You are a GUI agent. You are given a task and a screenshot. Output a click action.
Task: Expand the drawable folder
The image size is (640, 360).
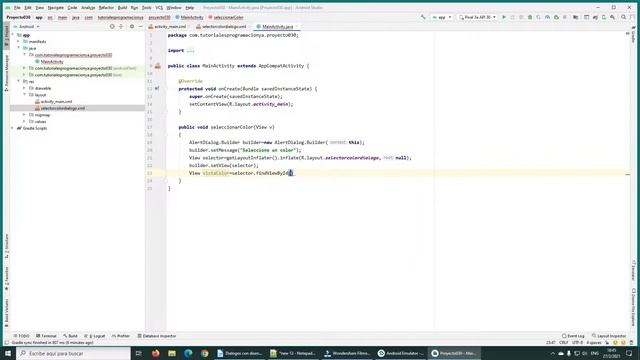pos(24,88)
